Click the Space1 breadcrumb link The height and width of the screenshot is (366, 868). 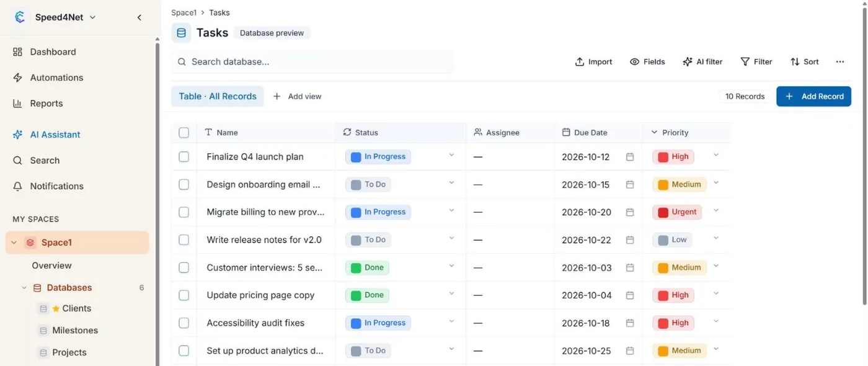point(184,12)
